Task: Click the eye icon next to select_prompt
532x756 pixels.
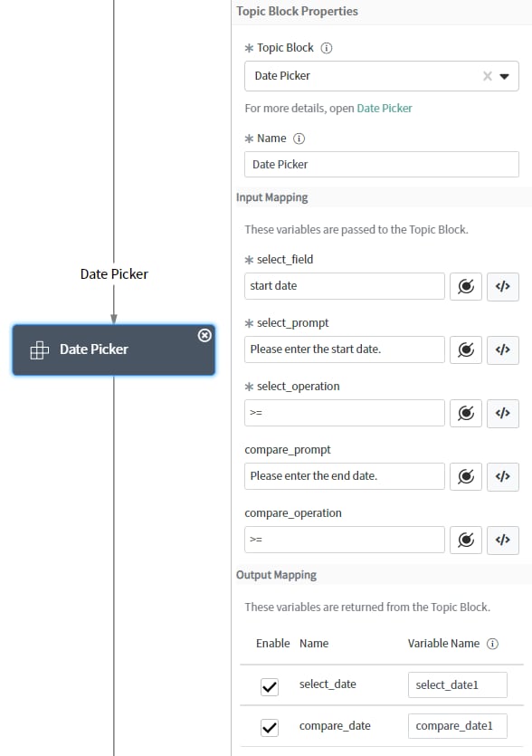Action: [x=466, y=349]
